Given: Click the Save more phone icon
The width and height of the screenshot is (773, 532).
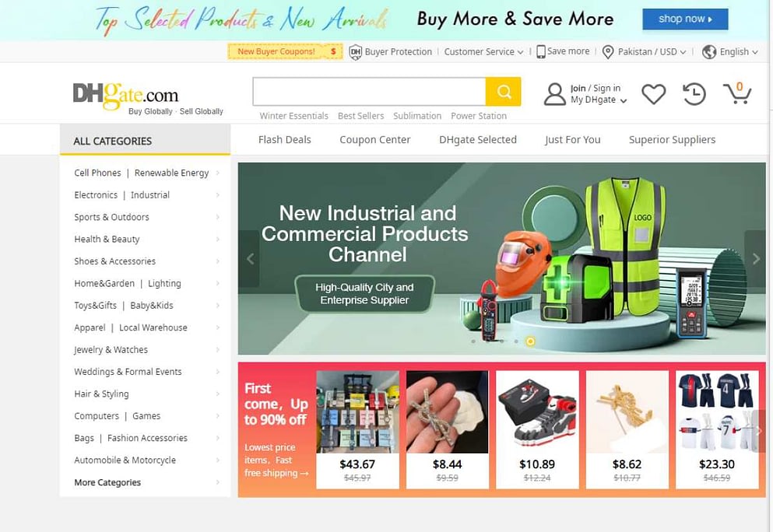Looking at the screenshot, I should tap(541, 51).
